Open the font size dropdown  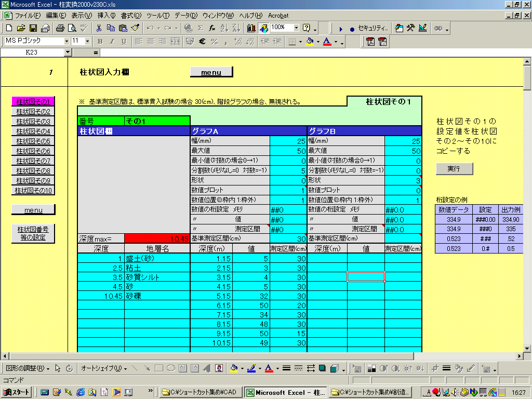point(87,42)
